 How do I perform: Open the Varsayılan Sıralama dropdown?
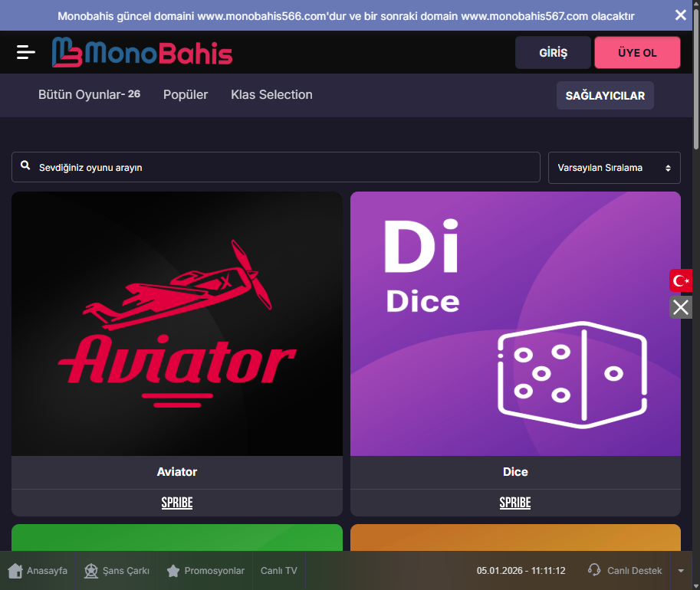(x=614, y=168)
